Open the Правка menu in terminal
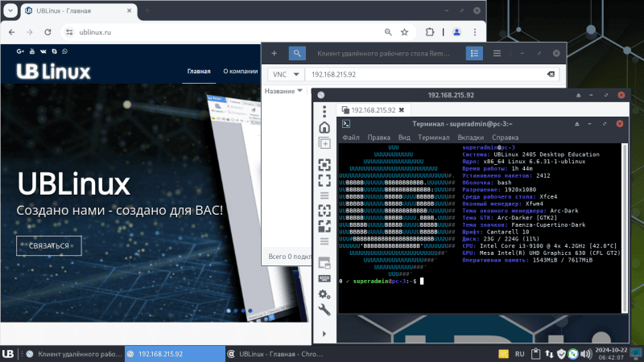 (x=378, y=138)
